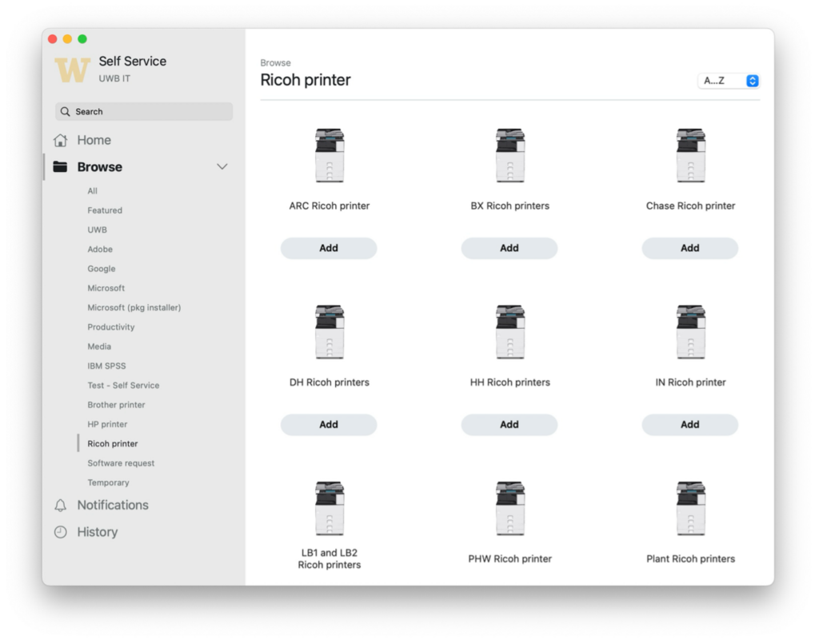
Task: Select the All category
Action: (x=93, y=190)
